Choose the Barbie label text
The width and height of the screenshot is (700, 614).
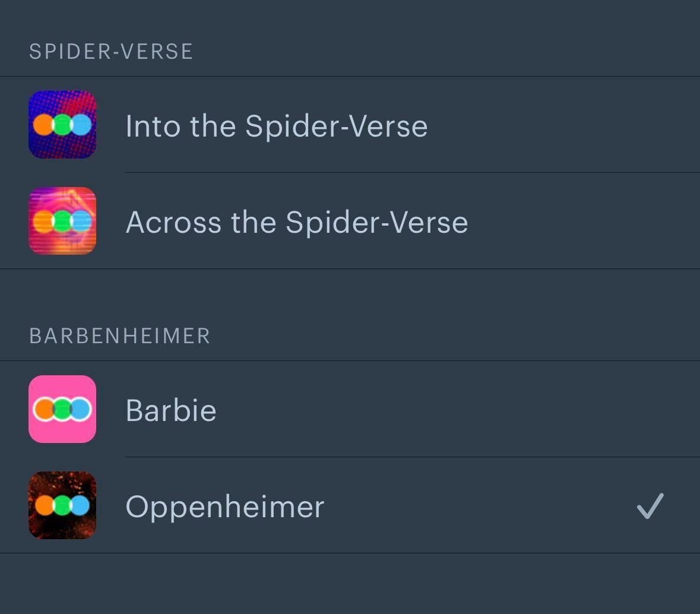171,410
